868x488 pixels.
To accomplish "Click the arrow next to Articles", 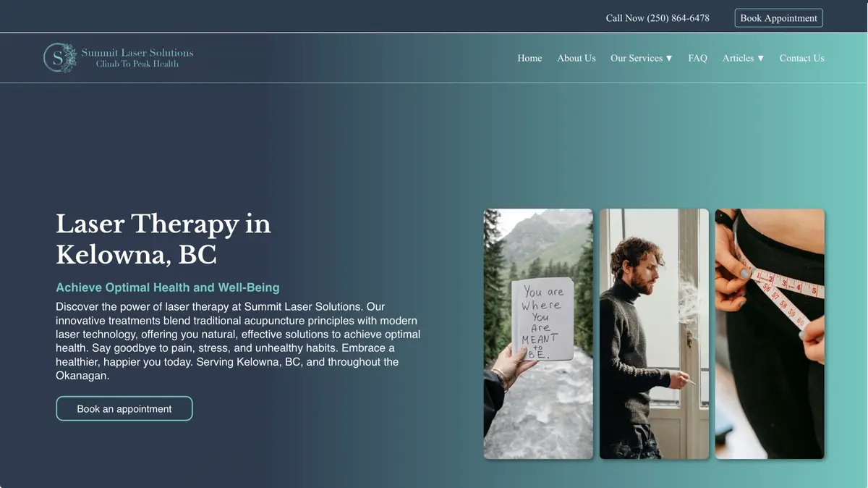I will (760, 58).
